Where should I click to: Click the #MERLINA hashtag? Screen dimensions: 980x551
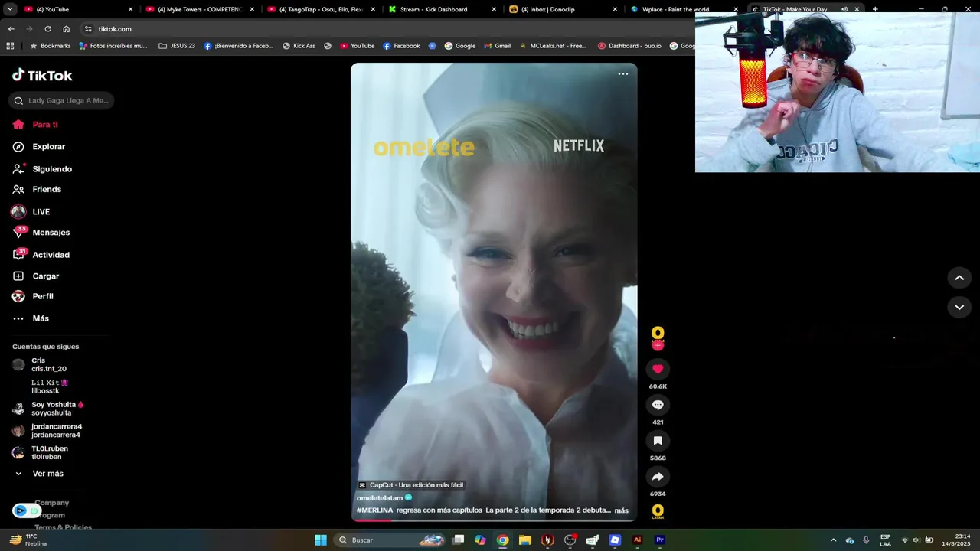click(x=375, y=510)
